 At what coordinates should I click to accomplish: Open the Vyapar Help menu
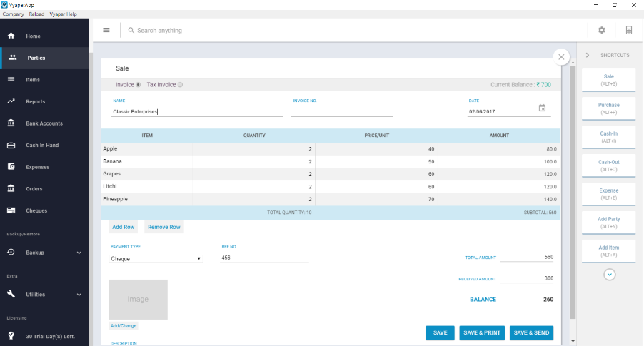(x=62, y=14)
